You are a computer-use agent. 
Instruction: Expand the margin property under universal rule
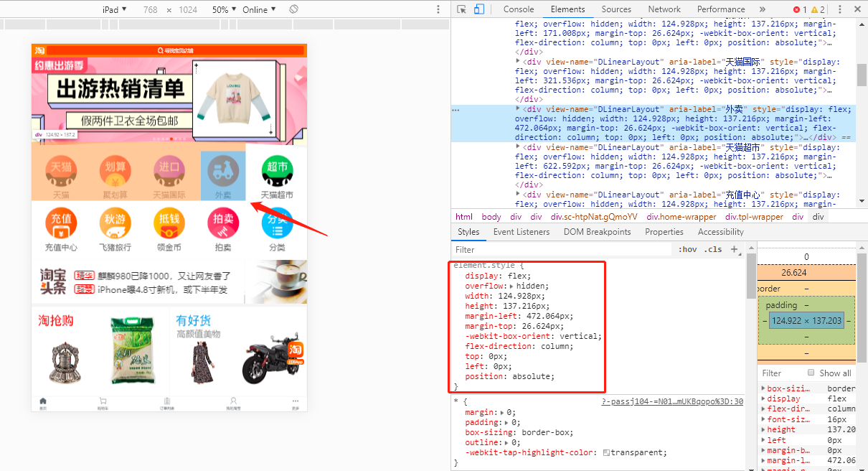coord(502,412)
